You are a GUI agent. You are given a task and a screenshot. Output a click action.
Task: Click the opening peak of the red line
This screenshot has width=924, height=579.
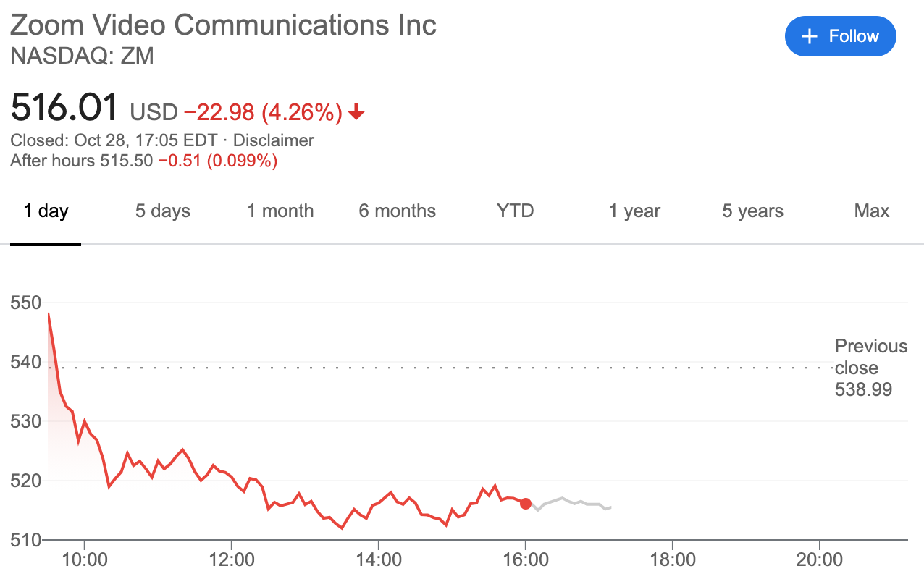[x=49, y=313]
